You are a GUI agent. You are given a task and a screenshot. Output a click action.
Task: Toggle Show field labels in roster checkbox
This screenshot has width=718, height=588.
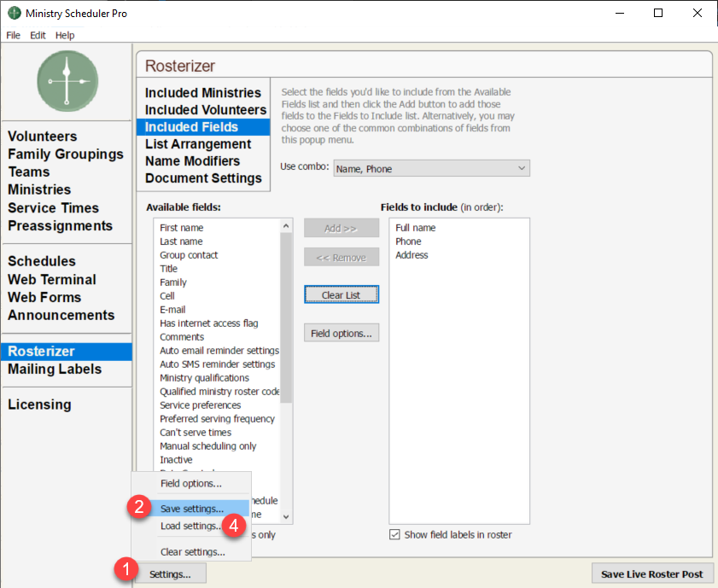click(x=394, y=535)
